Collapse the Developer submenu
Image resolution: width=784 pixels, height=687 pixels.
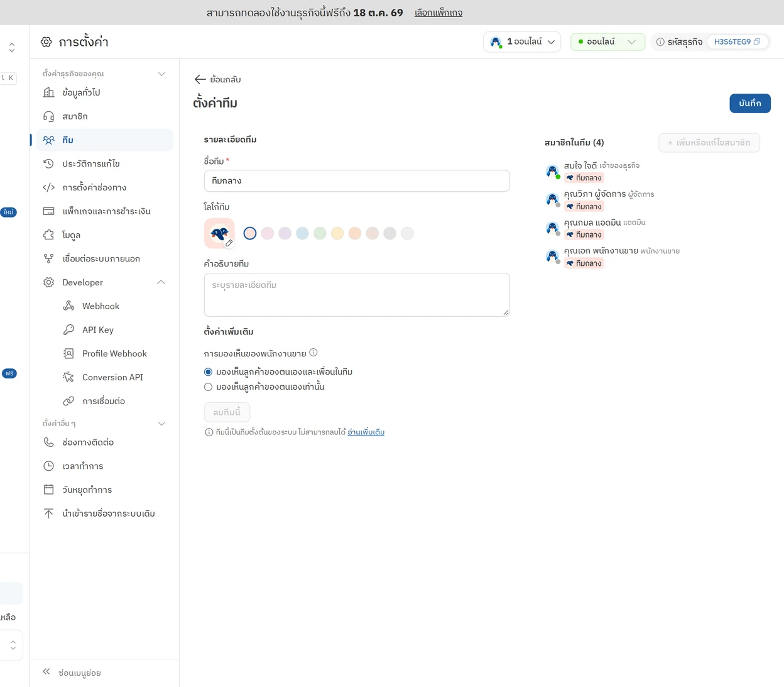click(161, 282)
